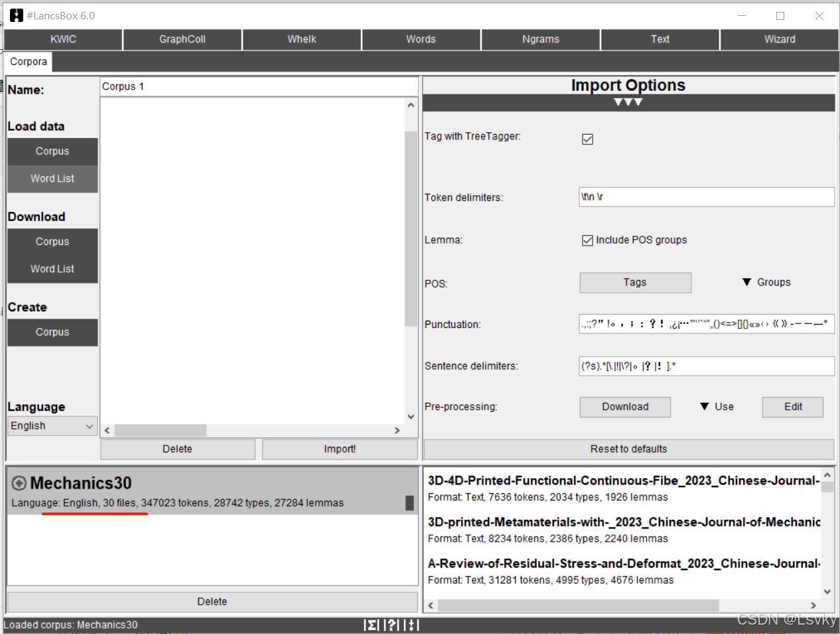
Task: Click 'Loaded corpus: Mechanics30' status text
Action: pyautogui.click(x=70, y=625)
